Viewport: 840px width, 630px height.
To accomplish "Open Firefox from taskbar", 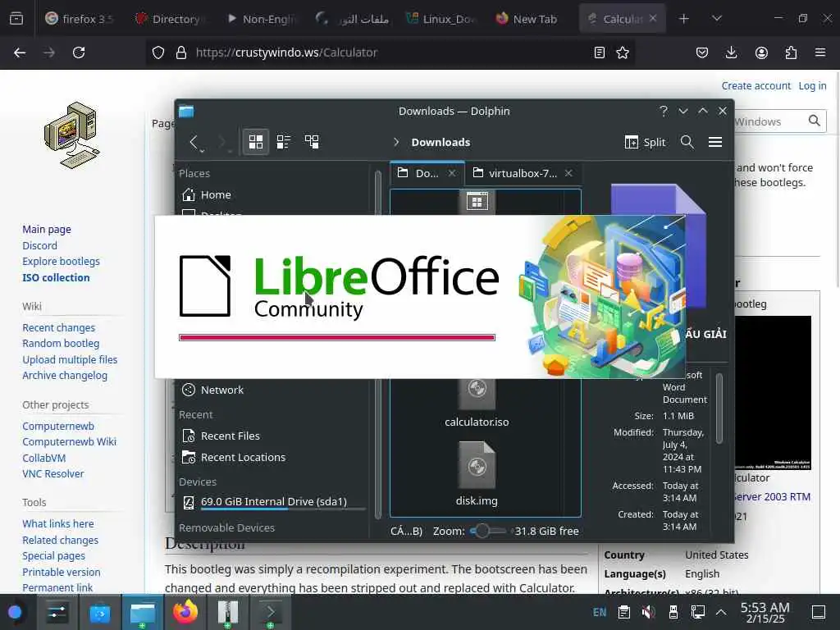I will pyautogui.click(x=185, y=612).
